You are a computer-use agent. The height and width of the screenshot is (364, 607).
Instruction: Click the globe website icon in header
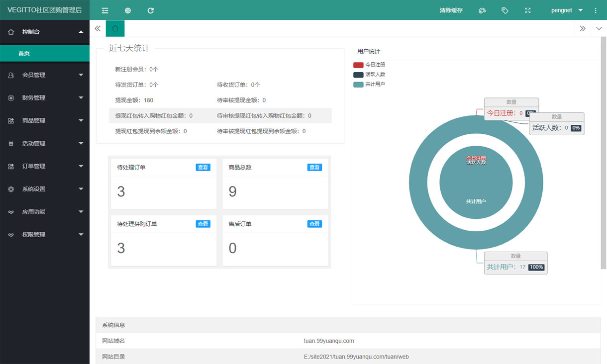tap(128, 10)
